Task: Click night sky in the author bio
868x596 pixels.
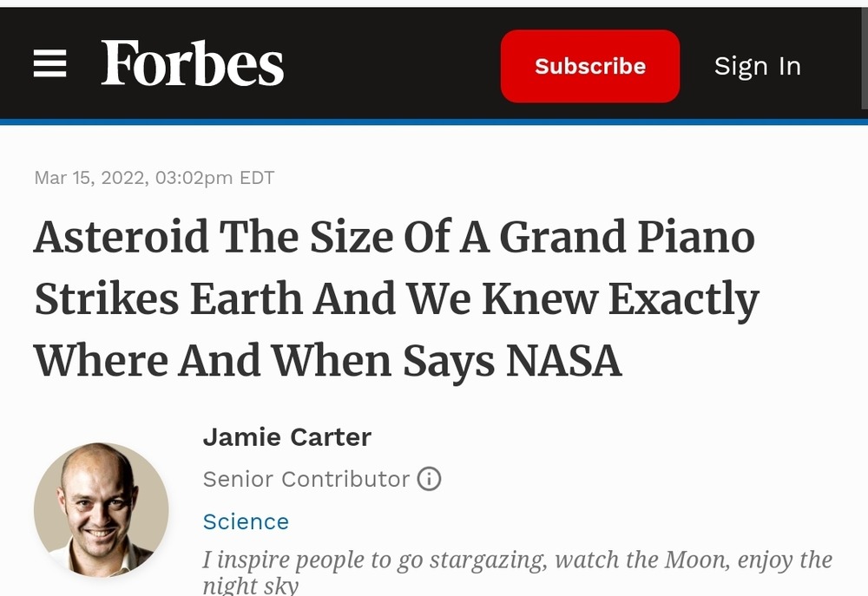Action: 250,586
